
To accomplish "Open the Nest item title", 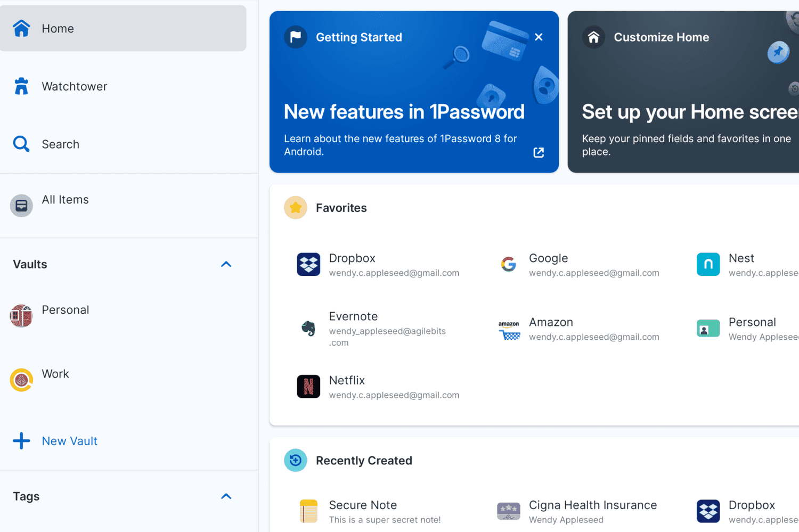I will pyautogui.click(x=741, y=258).
